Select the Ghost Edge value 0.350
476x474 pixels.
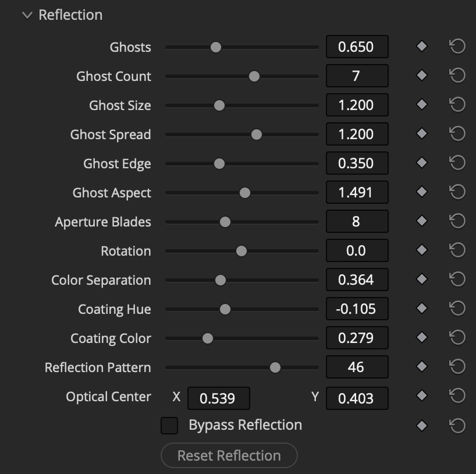click(357, 163)
